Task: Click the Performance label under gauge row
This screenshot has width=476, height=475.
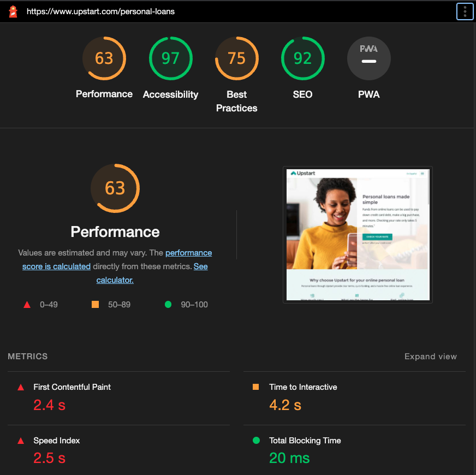Action: (104, 94)
